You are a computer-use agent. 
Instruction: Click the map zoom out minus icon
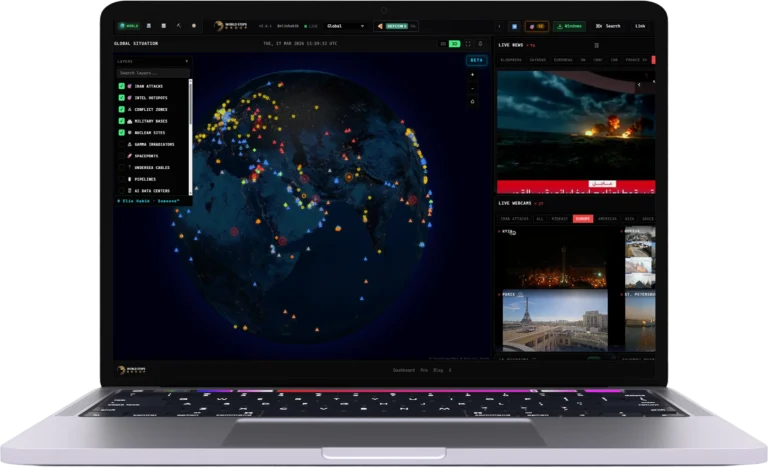click(472, 88)
